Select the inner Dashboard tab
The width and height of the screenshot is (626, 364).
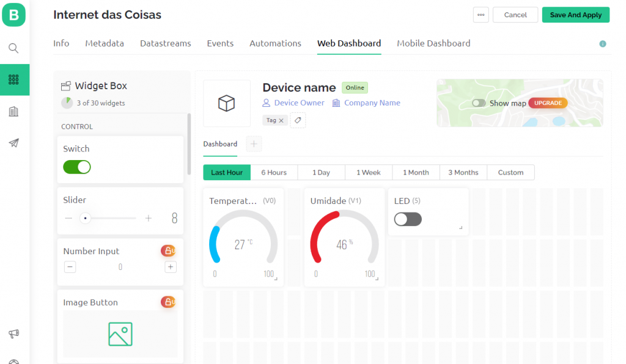point(220,144)
